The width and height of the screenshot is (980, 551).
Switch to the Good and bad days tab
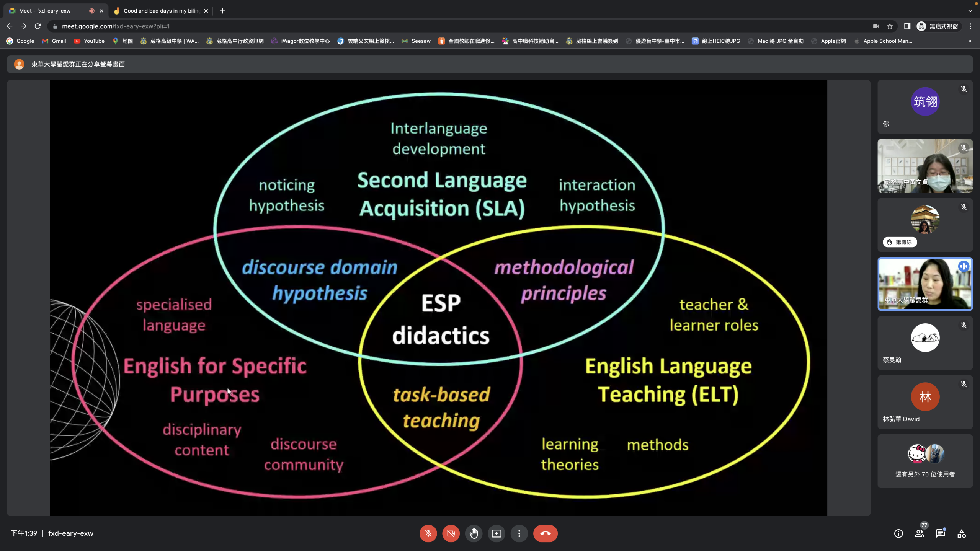tap(161, 11)
